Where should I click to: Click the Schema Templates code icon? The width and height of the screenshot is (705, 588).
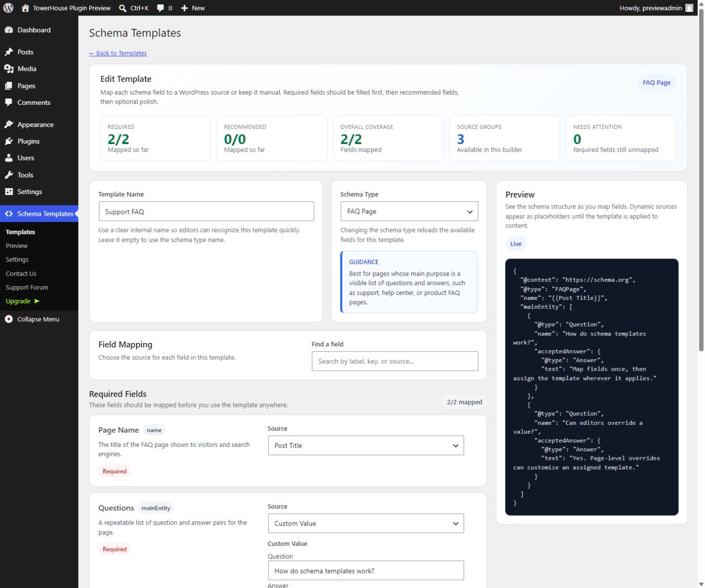(9, 214)
